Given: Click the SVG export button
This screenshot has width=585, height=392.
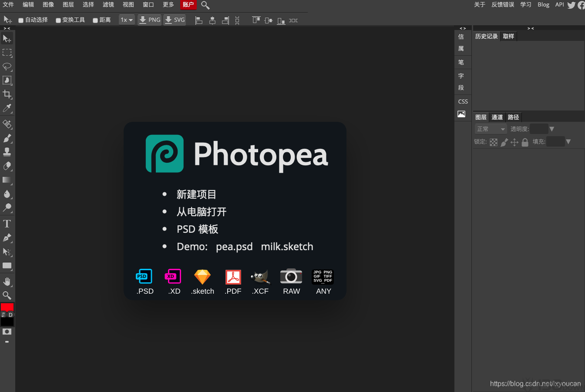Looking at the screenshot, I should pos(175,20).
